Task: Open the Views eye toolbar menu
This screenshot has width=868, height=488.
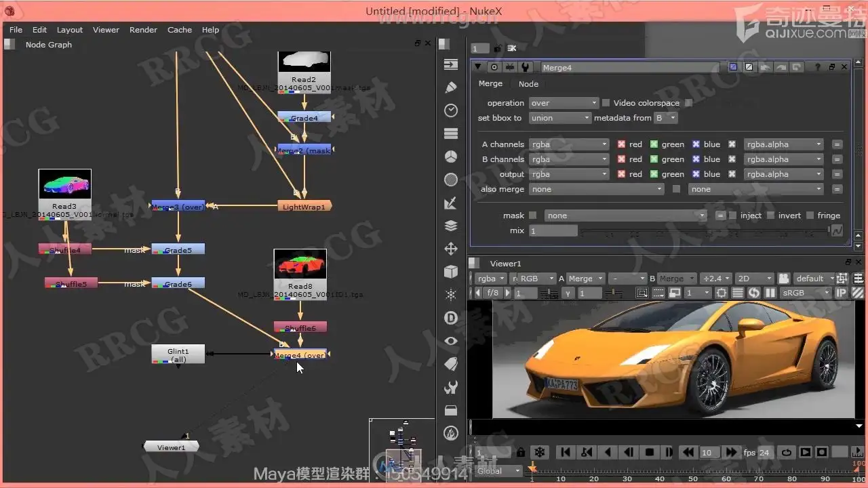Action: click(x=451, y=341)
